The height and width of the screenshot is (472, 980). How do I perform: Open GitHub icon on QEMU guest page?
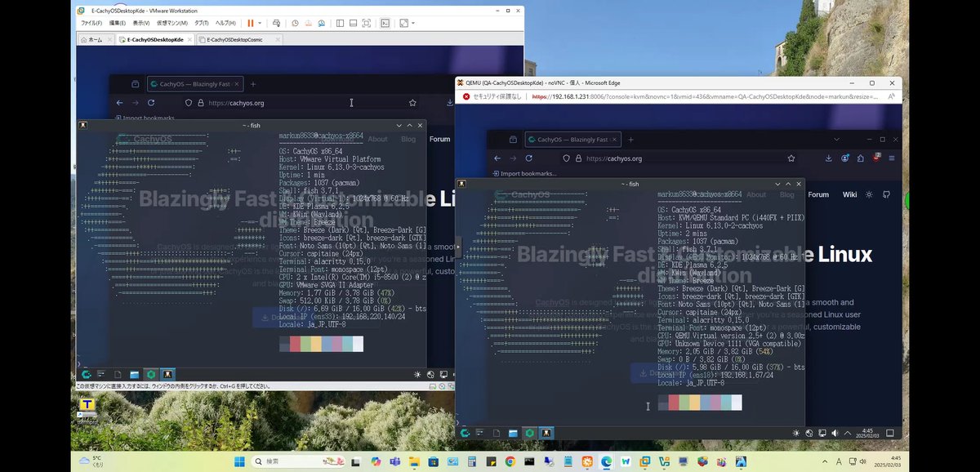886,194
